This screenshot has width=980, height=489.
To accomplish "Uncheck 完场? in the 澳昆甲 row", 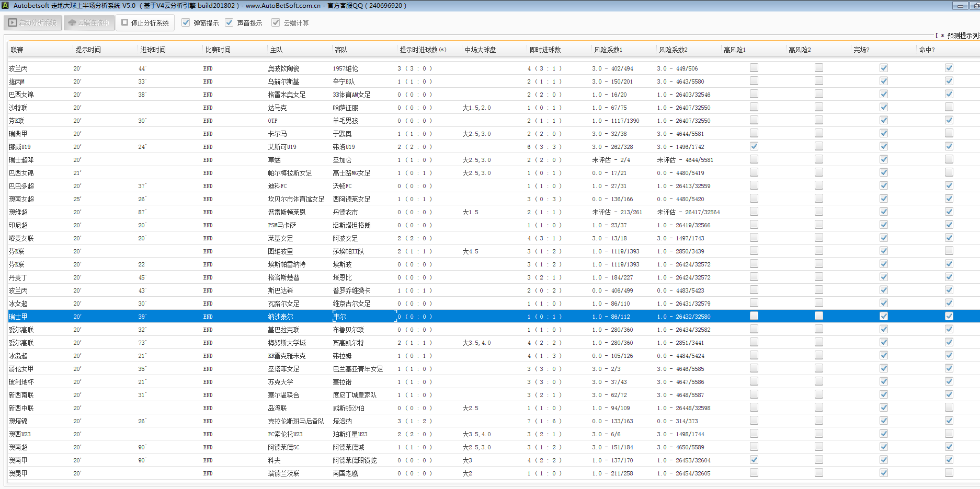I will (883, 473).
